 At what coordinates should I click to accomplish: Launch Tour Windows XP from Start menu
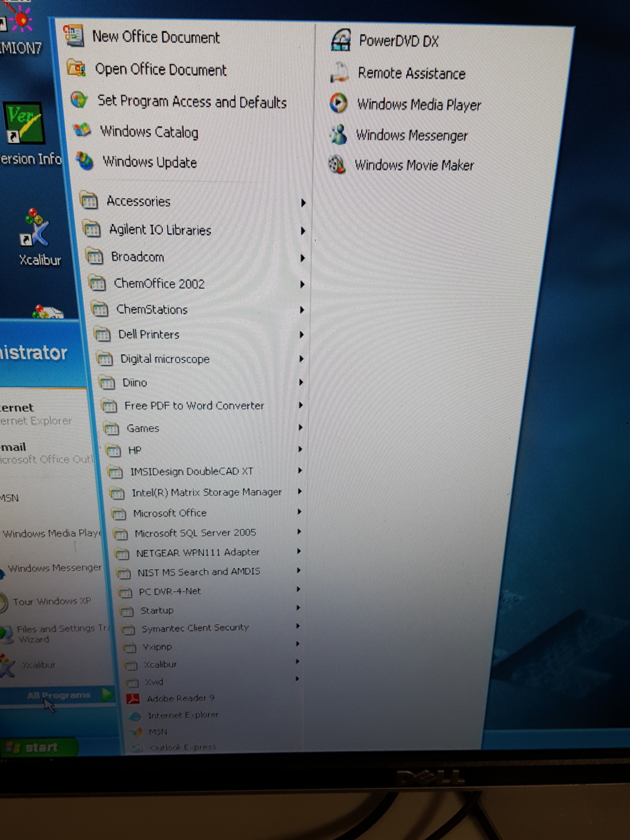(52, 602)
